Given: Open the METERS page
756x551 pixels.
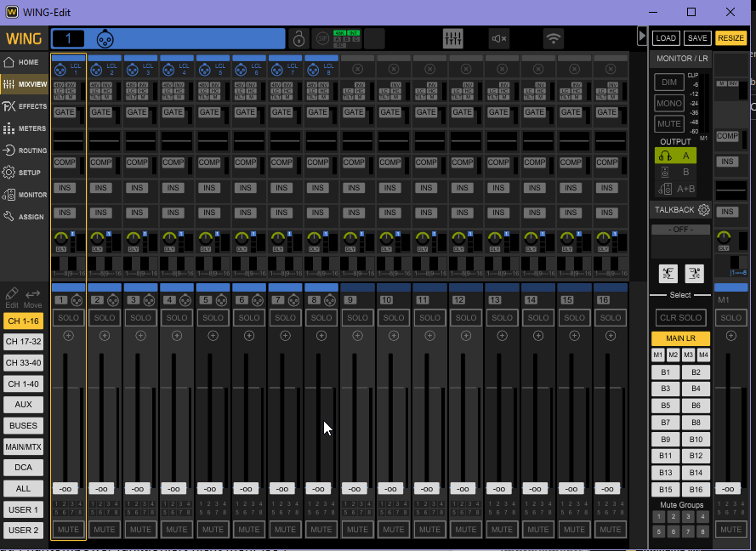Looking at the screenshot, I should [24, 128].
